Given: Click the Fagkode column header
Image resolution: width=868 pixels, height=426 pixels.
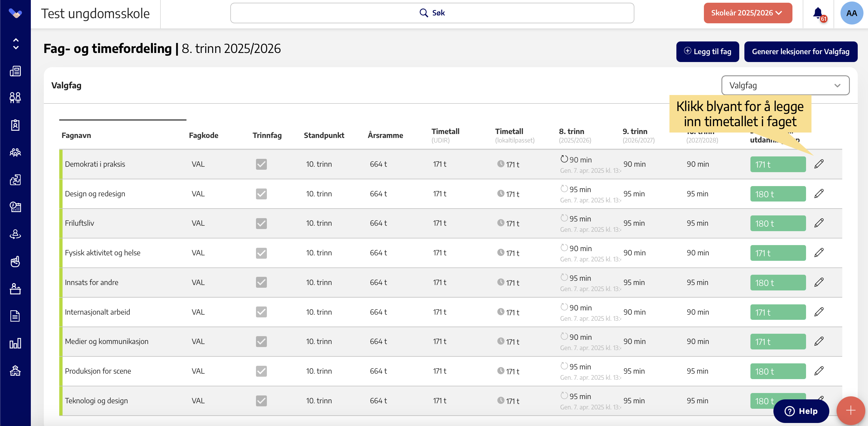Looking at the screenshot, I should [x=203, y=135].
